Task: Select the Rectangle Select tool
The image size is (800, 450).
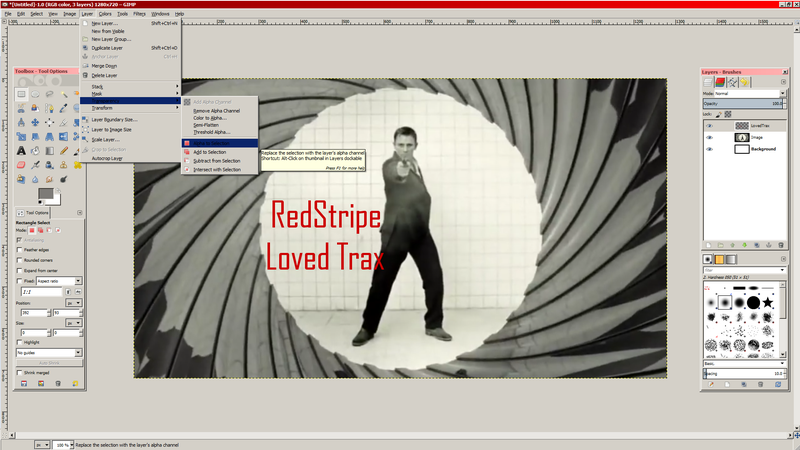Action: point(21,94)
